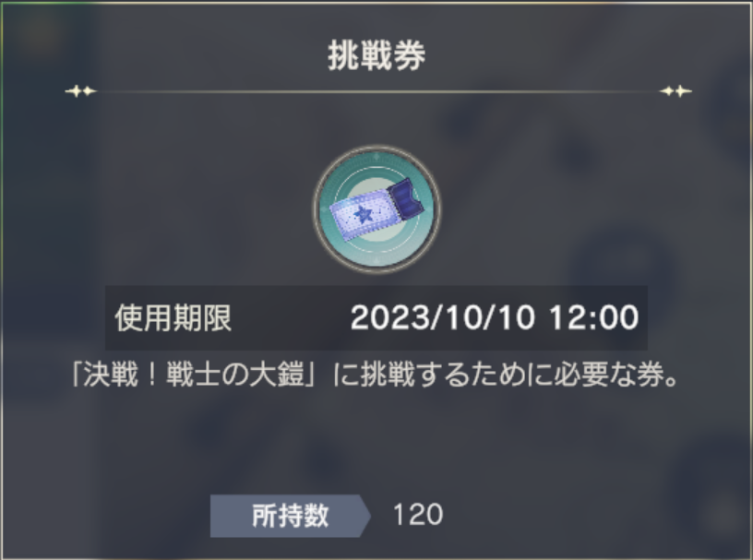Select the 挑戦券 title text
The width and height of the screenshot is (753, 560).
coord(376,55)
